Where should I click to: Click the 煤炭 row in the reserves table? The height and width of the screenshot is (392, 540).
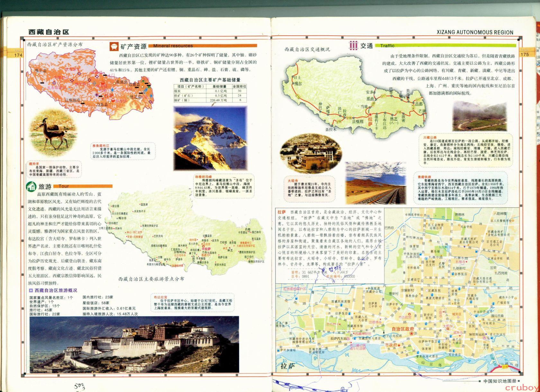211,91
